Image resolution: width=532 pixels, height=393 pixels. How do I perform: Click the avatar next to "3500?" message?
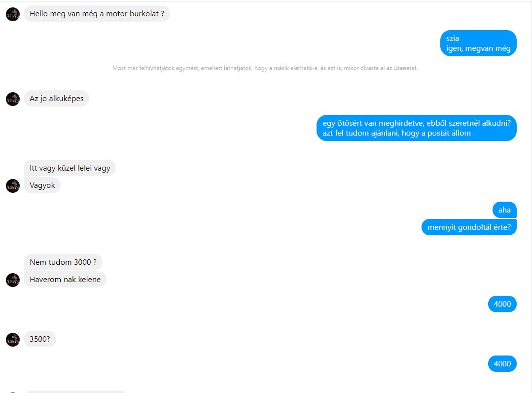pyautogui.click(x=13, y=339)
